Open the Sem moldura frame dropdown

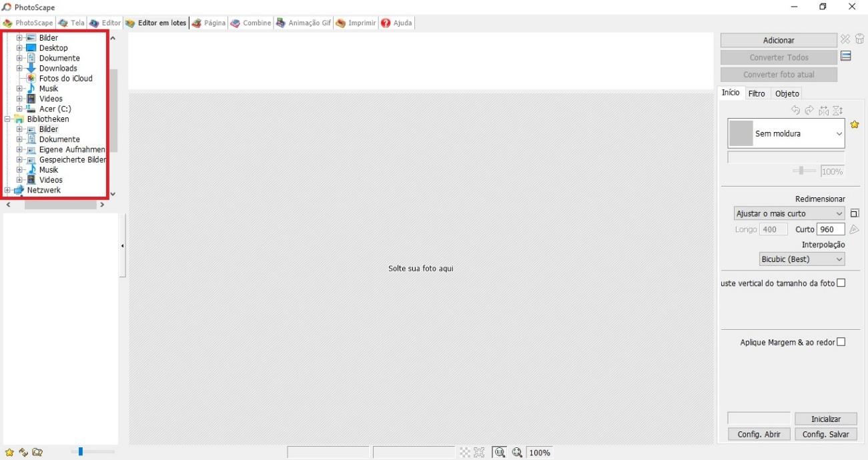click(786, 133)
